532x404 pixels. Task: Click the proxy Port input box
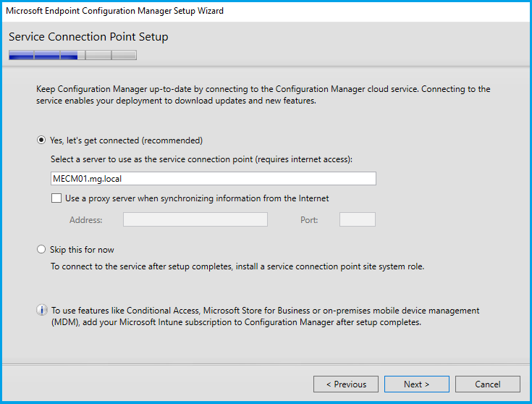pyautogui.click(x=357, y=219)
